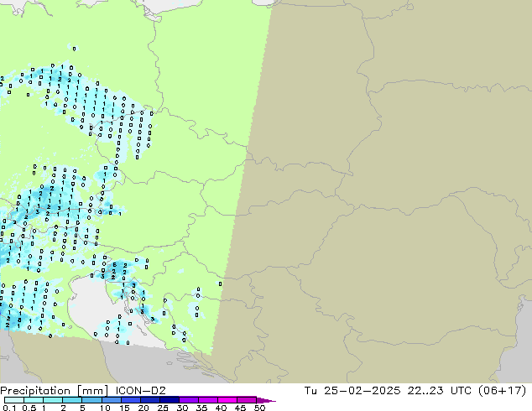Click the '0.5' legend scale value
The image size is (532, 411).
click(x=29, y=408)
